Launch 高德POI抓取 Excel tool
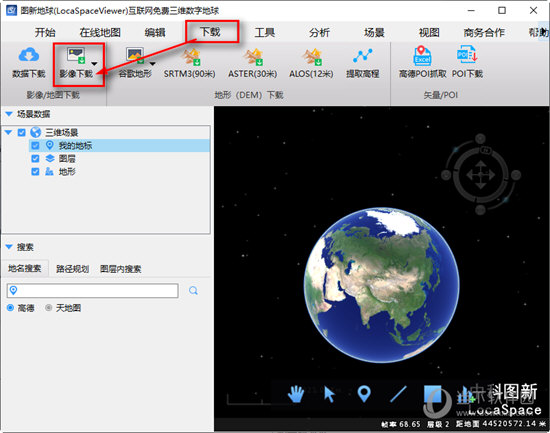This screenshot has width=550, height=433. (x=423, y=62)
